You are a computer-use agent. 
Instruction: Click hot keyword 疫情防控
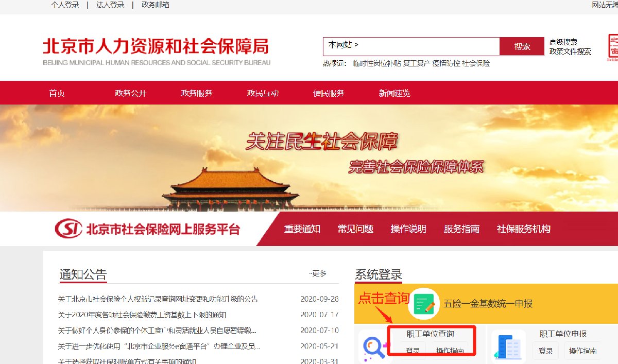pyautogui.click(x=446, y=63)
